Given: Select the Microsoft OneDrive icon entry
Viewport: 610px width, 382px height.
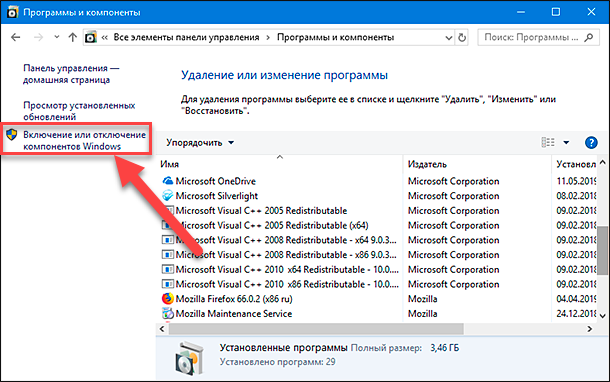Looking at the screenshot, I should (x=168, y=181).
